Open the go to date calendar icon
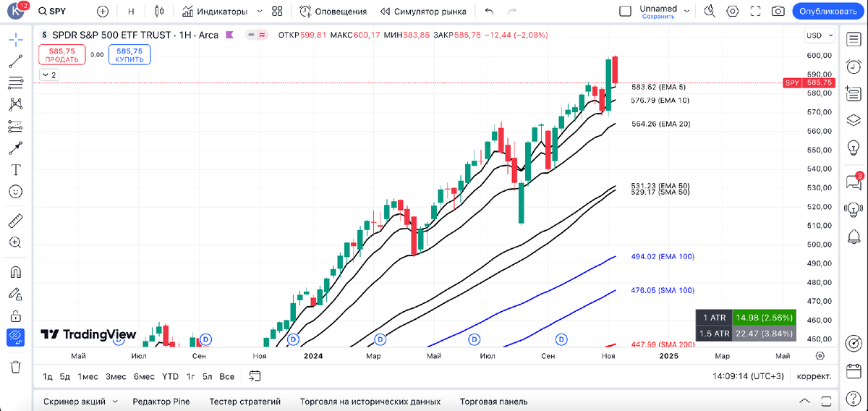The height and width of the screenshot is (411, 868). 255,376
